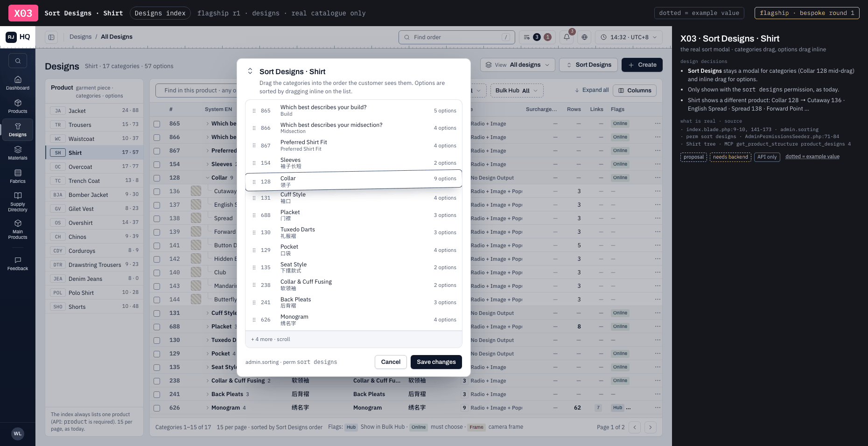
Task: Click Save changes in sort modal
Action: click(436, 362)
